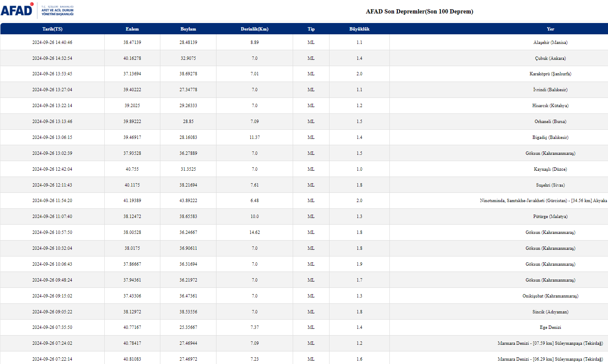Click depth value 10.0

255,216
